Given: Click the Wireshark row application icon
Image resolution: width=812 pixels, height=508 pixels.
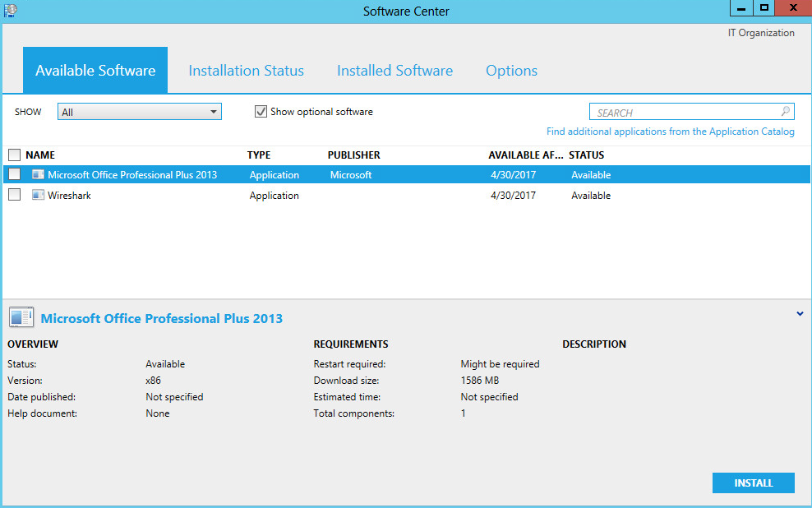Looking at the screenshot, I should [38, 195].
